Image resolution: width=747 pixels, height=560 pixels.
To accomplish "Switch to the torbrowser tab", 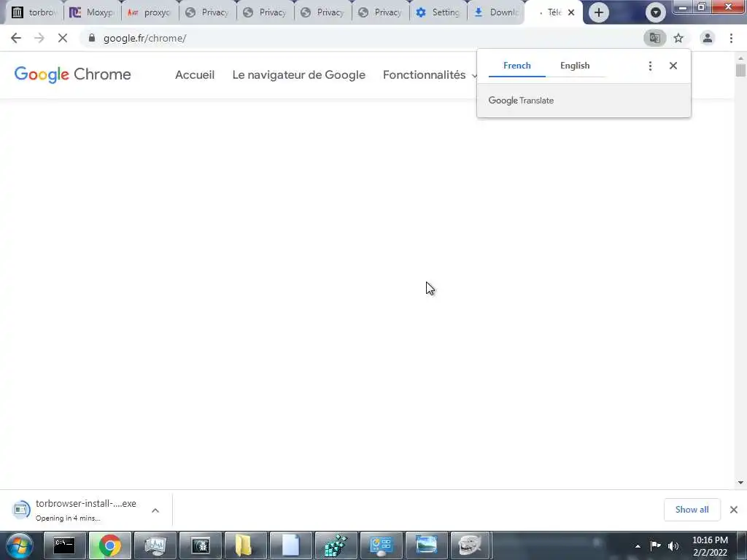I will tap(34, 12).
